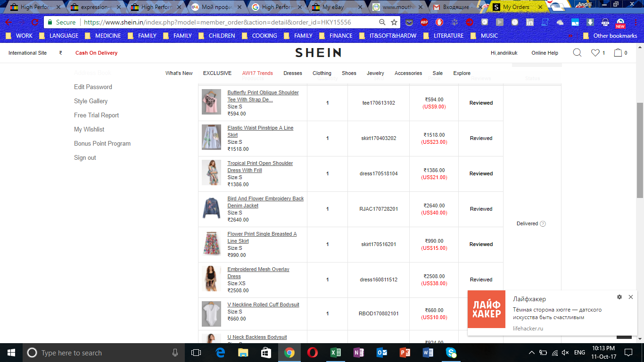Open the wishlist heart icon
This screenshot has width=644, height=362.
point(595,53)
